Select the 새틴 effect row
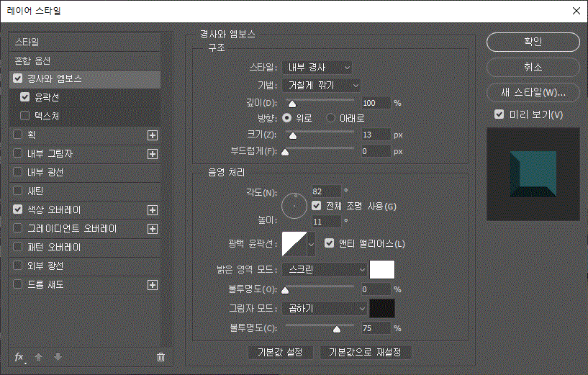This screenshot has width=588, height=375. pyautogui.click(x=85, y=191)
